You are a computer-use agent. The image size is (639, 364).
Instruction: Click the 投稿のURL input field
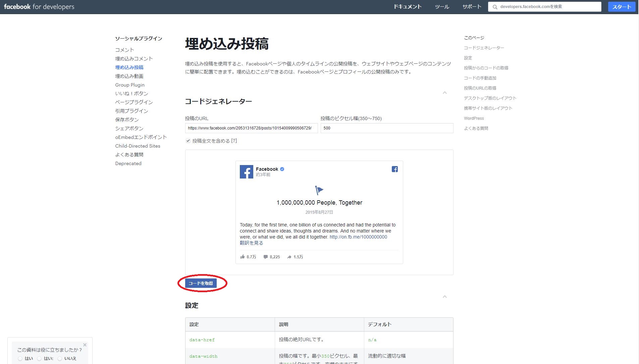coord(251,128)
